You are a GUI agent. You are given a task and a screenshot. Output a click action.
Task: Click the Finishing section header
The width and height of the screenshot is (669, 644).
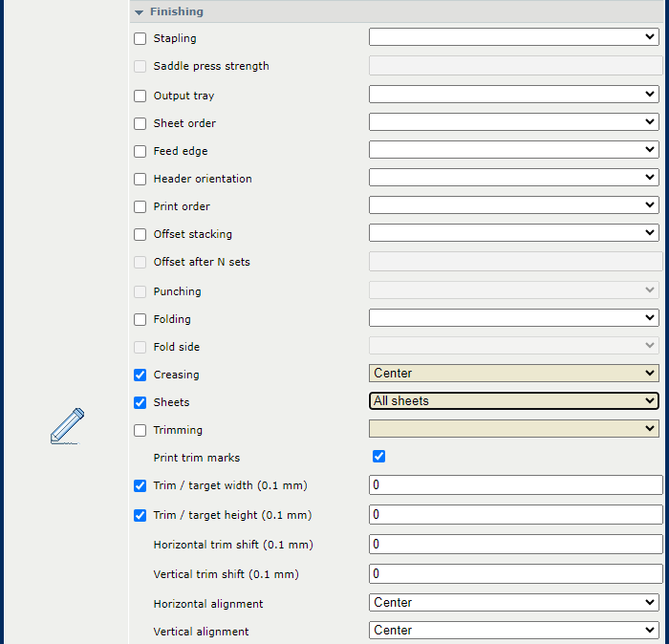click(397, 11)
